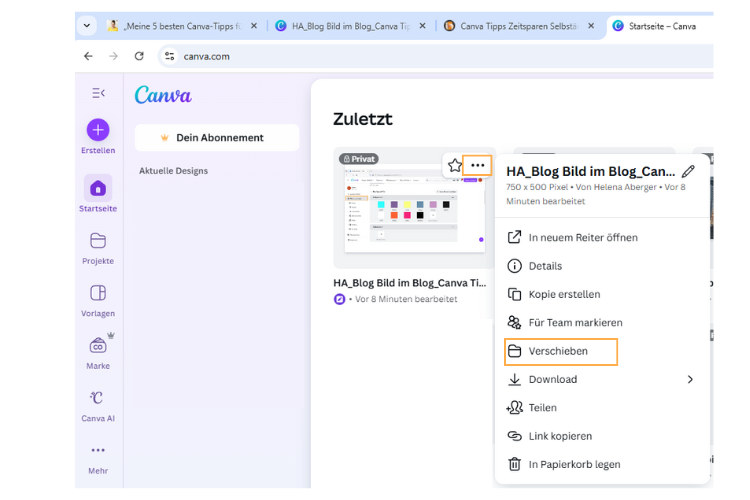This screenshot has width=750, height=500.
Task: Click the three-dots options button on design card
Action: pos(477,166)
